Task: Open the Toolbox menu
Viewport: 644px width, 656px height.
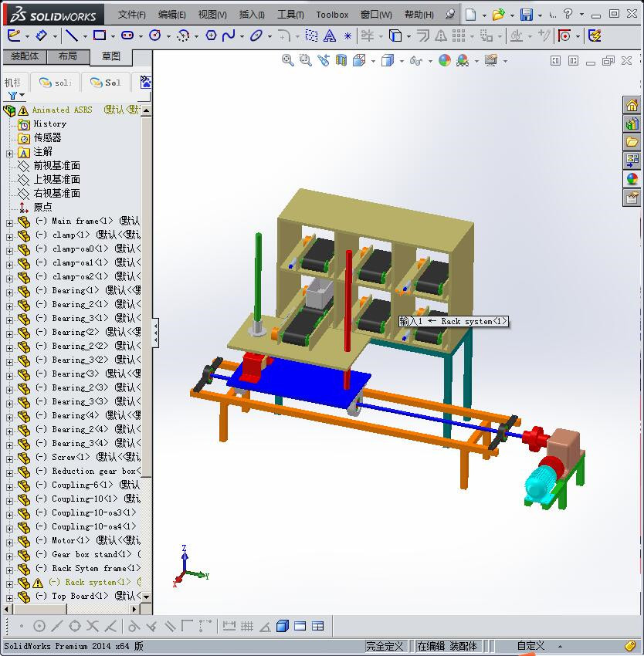Action: (332, 15)
